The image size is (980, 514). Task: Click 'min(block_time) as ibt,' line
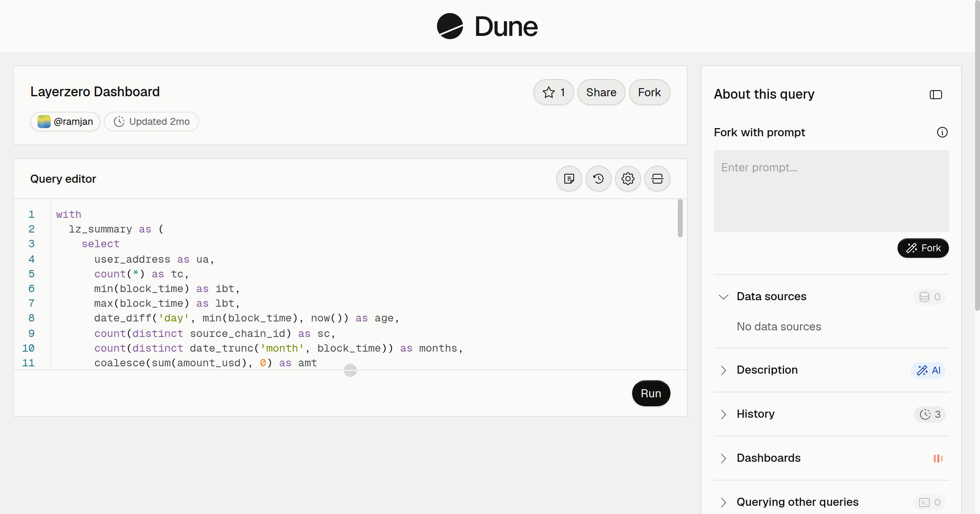(167, 288)
